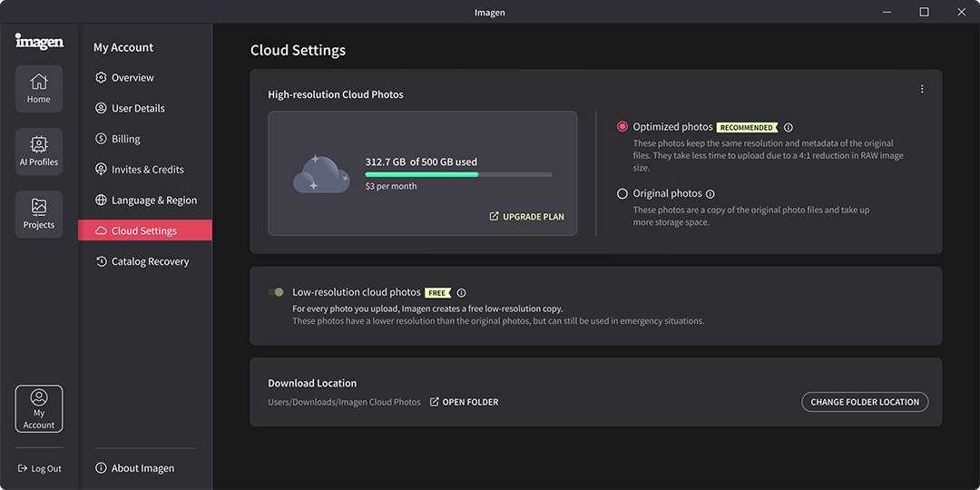
Task: Open the download folder via Open Folder
Action: tap(465, 402)
